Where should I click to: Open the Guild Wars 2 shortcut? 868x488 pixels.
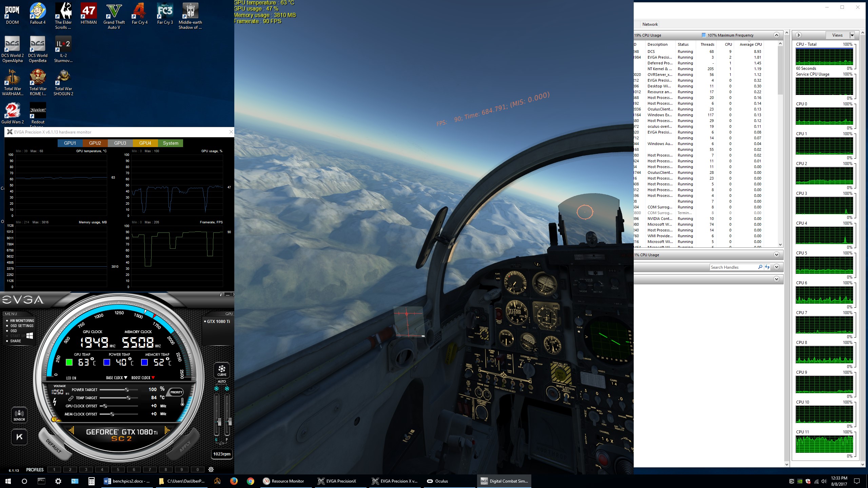13,113
